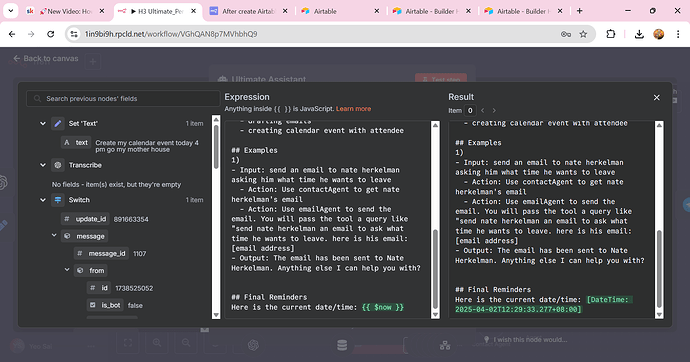
Task: Click the address bar URL
Action: coord(171,34)
